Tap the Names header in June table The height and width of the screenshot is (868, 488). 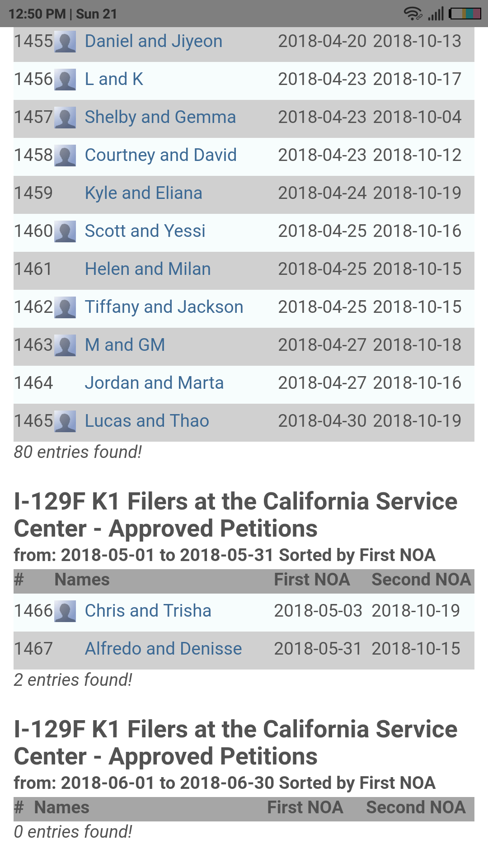[x=62, y=807]
